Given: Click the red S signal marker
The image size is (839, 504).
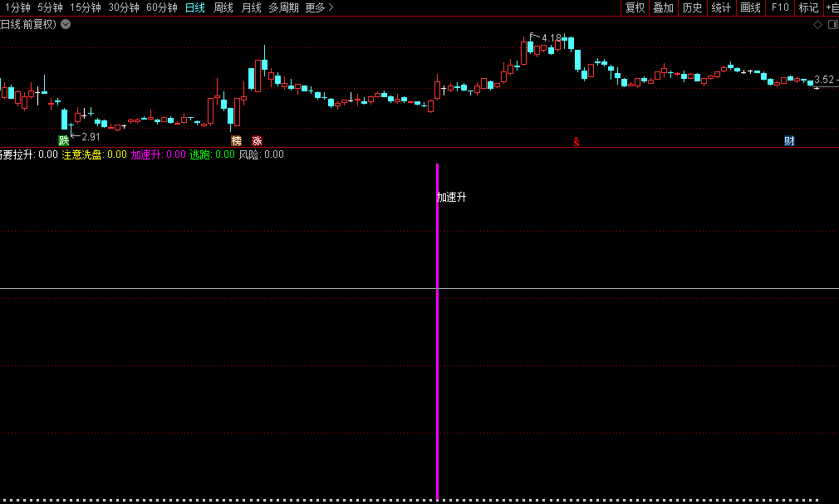Looking at the screenshot, I should [576, 141].
